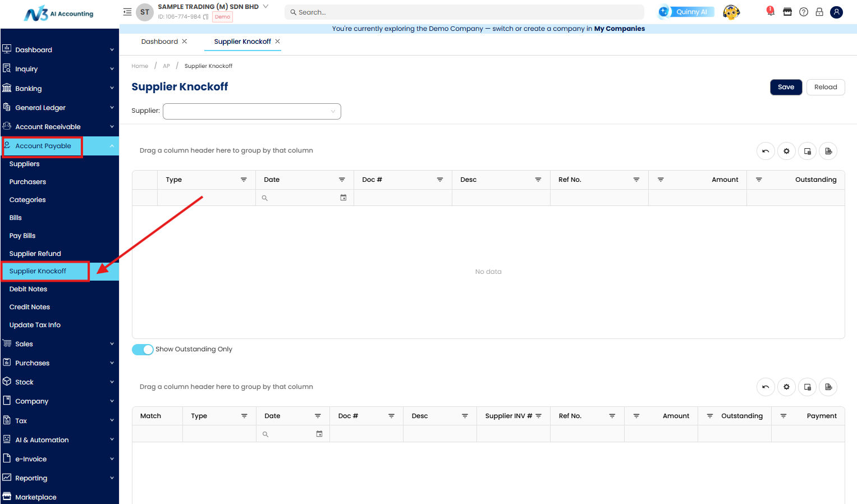The height and width of the screenshot is (504, 857).
Task: Click AP breadcrumb link
Action: (166, 66)
